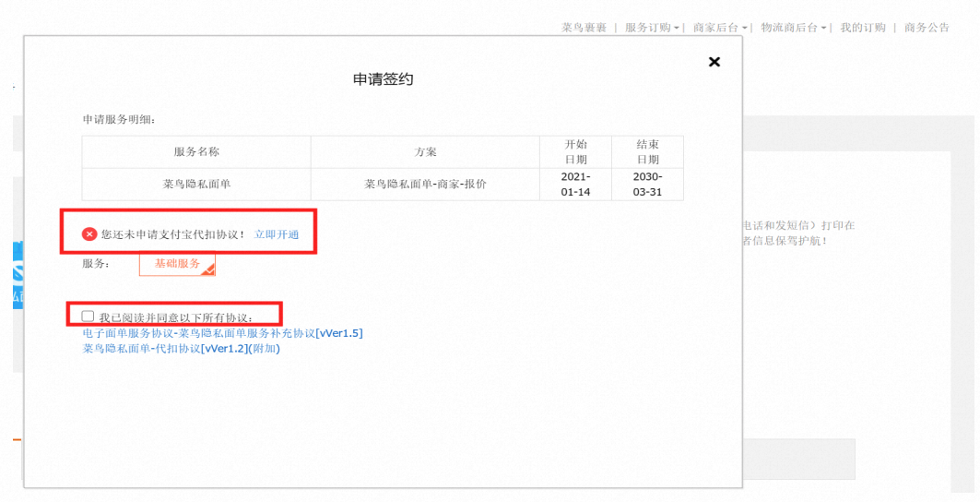Screen dimensions: 980x502
Task: Click the start date 2021-01-14 cell
Action: (575, 185)
